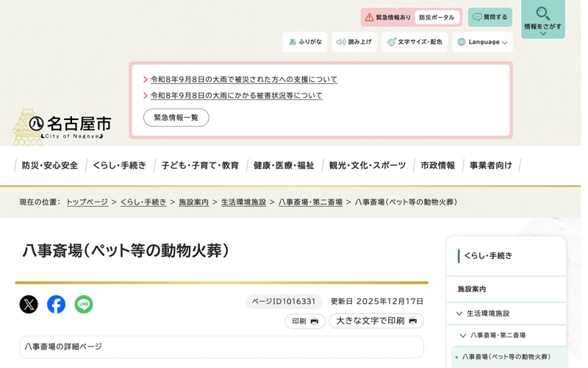Image resolution: width=588 pixels, height=368 pixels.
Task: Open the Language dropdown
Action: [482, 42]
